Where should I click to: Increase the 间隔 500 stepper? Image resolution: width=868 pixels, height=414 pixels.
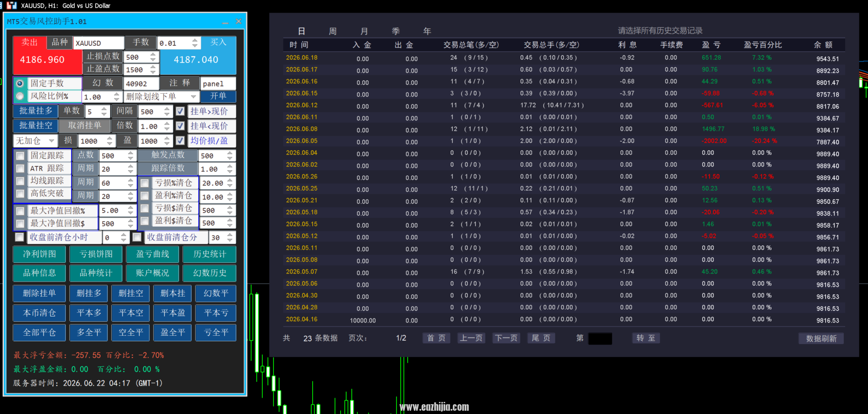pyautogui.click(x=167, y=109)
